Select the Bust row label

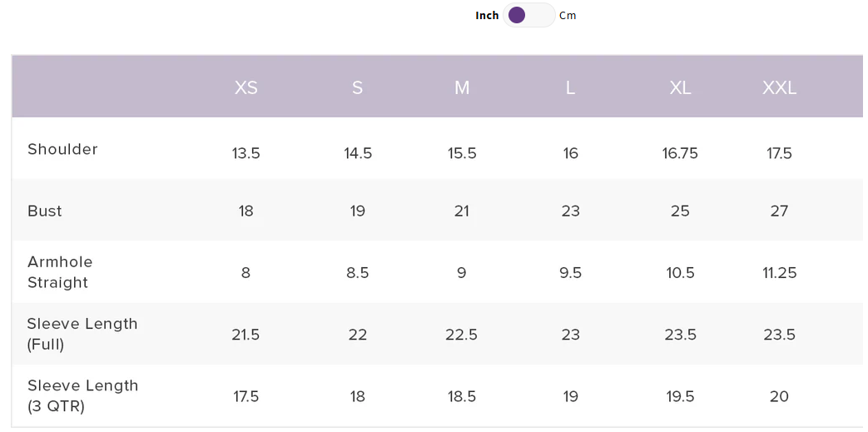(x=45, y=211)
